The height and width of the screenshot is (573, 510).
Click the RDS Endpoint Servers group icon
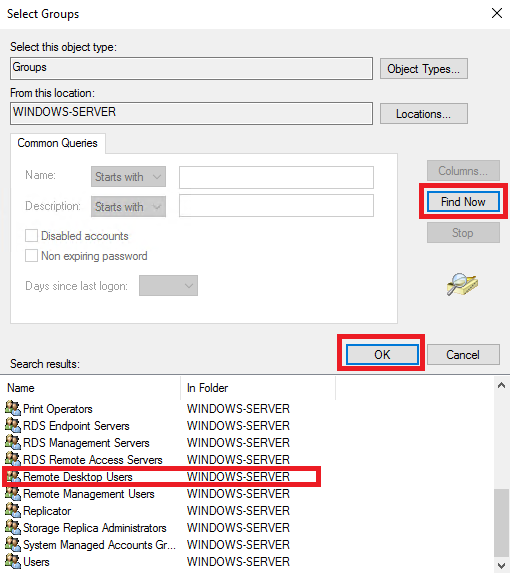pyautogui.click(x=13, y=425)
